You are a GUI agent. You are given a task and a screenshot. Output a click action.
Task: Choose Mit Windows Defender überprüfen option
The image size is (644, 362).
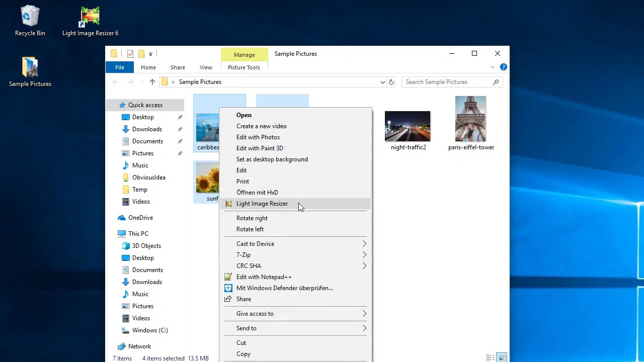[284, 288]
